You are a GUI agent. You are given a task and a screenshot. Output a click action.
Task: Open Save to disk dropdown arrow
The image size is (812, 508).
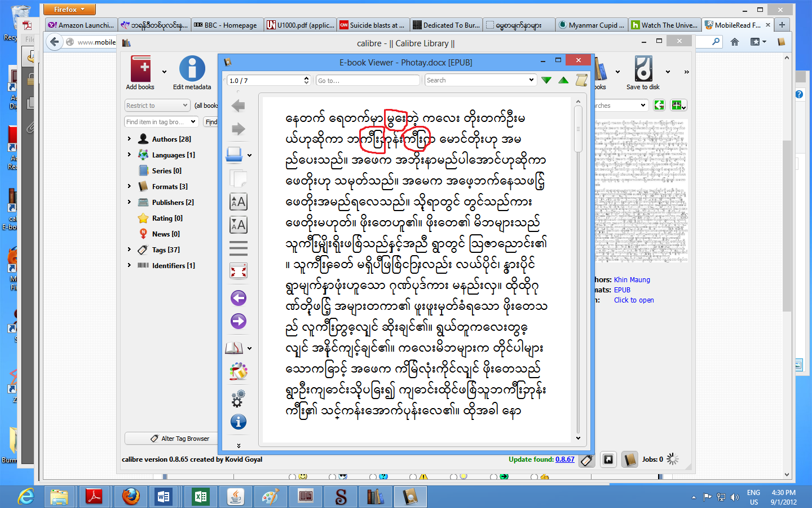click(x=668, y=72)
